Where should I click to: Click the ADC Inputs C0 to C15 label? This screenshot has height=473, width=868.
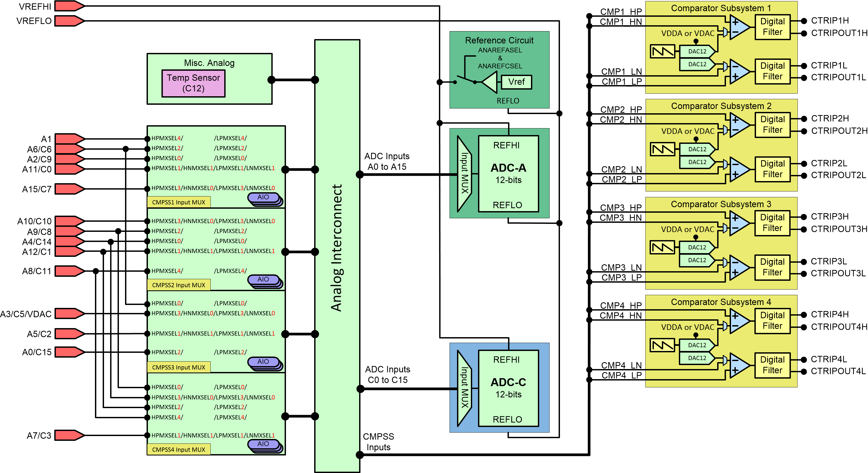pos(388,375)
